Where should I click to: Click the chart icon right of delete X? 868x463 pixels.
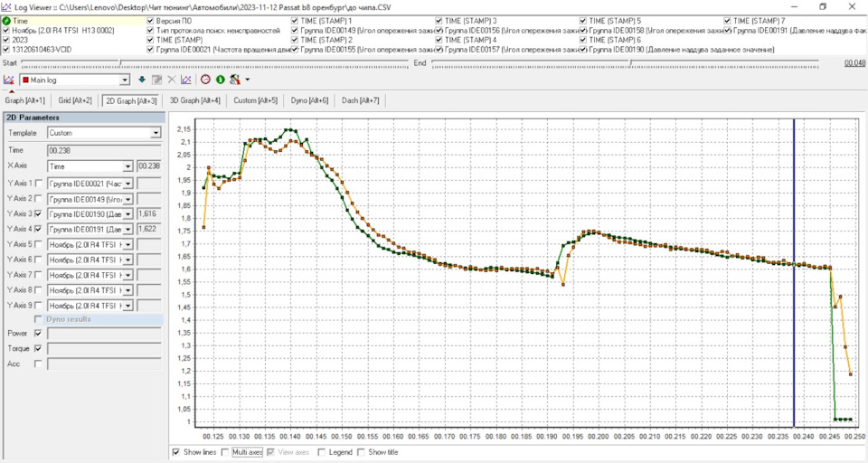pyautogui.click(x=186, y=80)
